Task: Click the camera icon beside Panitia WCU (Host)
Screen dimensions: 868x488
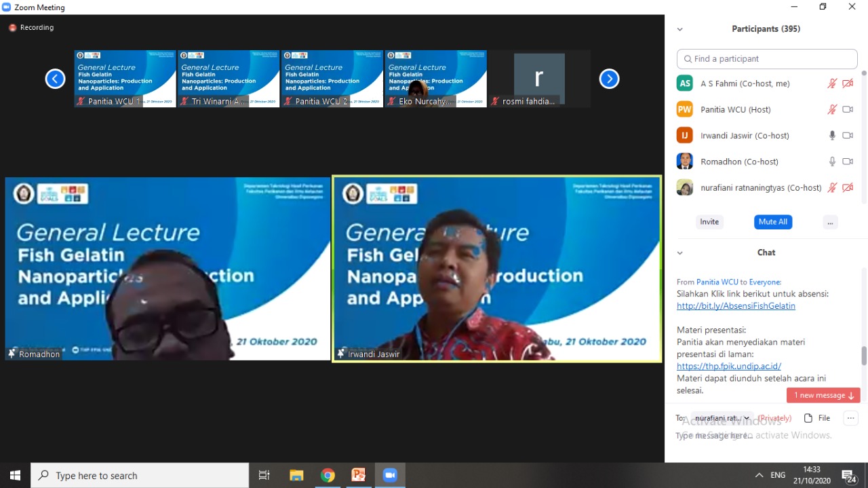Action: tap(847, 109)
